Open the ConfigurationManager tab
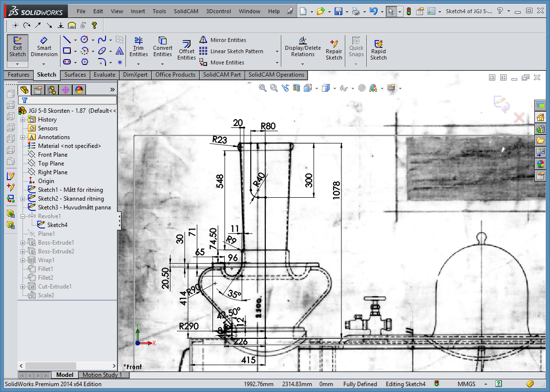Image resolution: width=550 pixels, height=392 pixels. [x=52, y=90]
